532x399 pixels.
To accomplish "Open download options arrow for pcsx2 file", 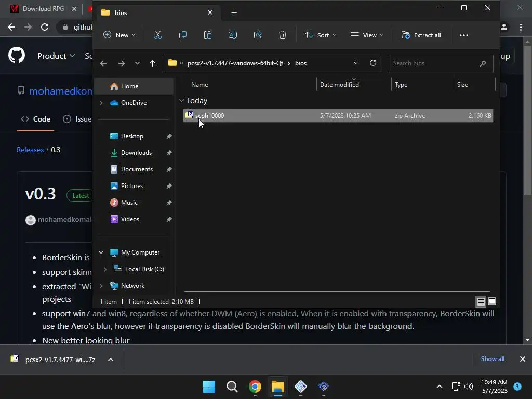I will pos(111,360).
